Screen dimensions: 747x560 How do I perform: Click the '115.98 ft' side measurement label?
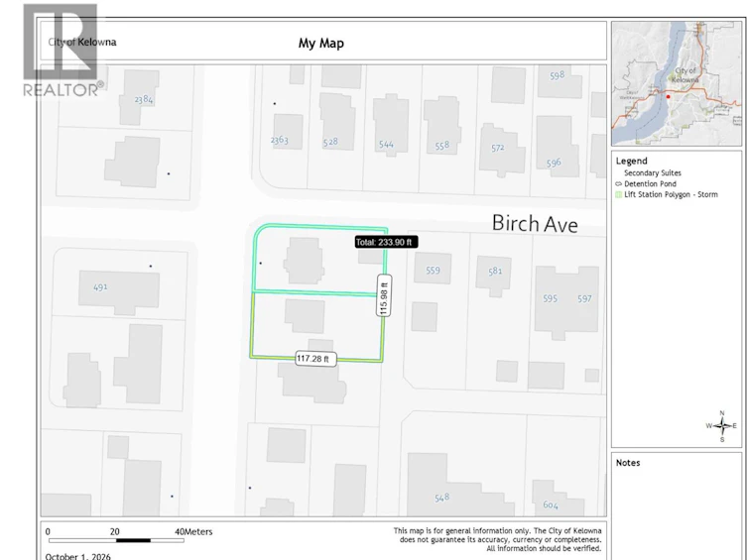tap(384, 295)
